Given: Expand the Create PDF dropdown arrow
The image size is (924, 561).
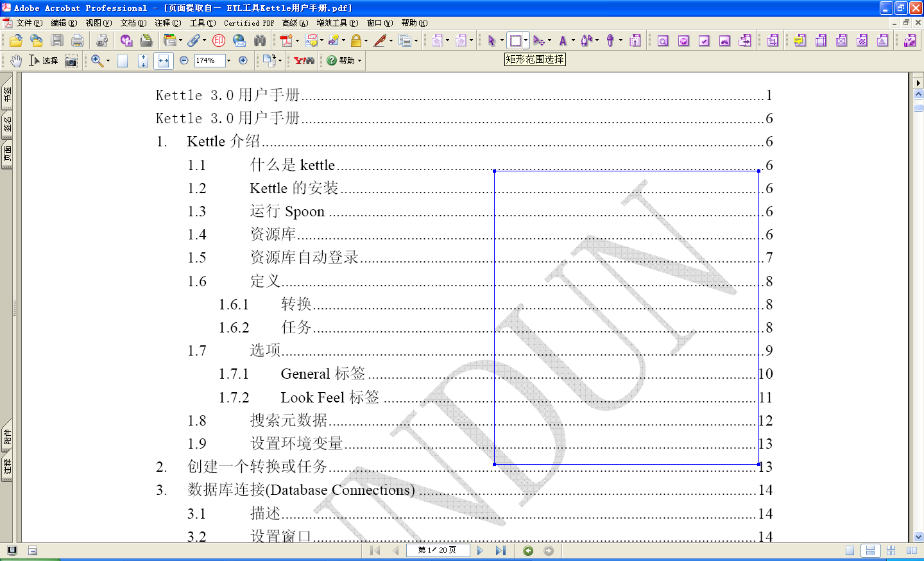Looking at the screenshot, I should (297, 40).
